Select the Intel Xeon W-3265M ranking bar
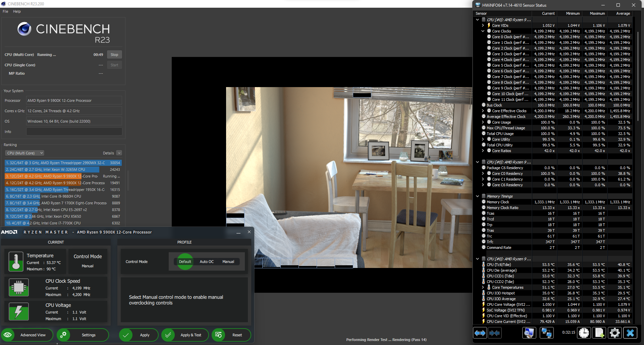 [x=63, y=169]
